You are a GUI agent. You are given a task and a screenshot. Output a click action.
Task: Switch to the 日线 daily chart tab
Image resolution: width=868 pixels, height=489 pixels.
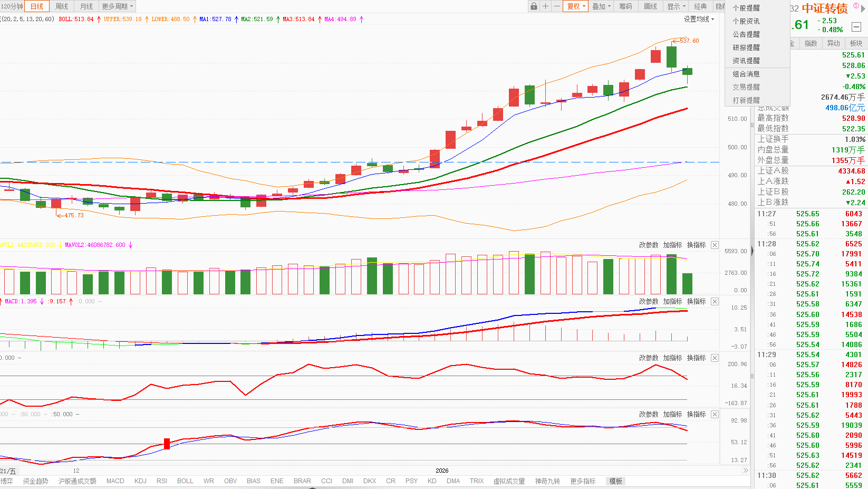[37, 6]
